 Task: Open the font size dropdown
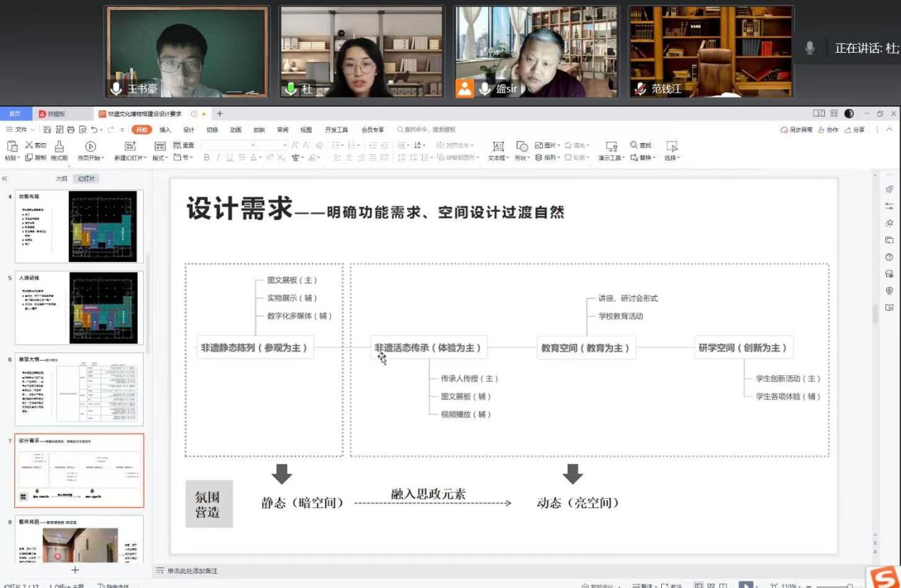283,145
